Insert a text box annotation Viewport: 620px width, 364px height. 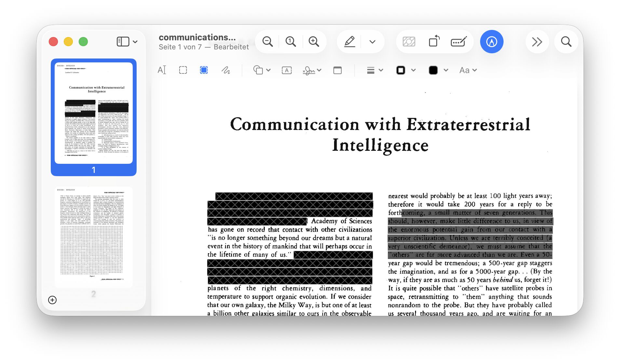point(286,70)
